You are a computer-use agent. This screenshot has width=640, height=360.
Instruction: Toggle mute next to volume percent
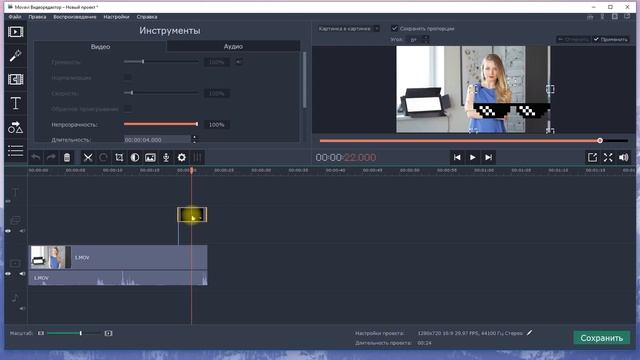point(238,62)
